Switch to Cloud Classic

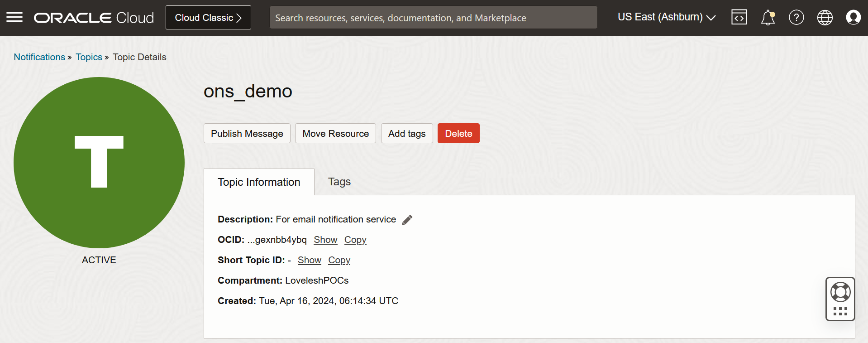point(208,18)
